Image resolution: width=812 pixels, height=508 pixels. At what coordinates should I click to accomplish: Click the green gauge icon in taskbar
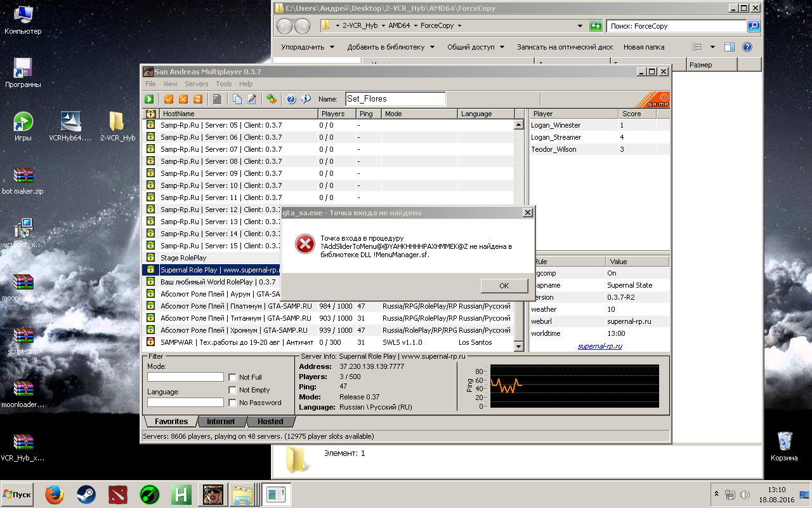pos(149,495)
